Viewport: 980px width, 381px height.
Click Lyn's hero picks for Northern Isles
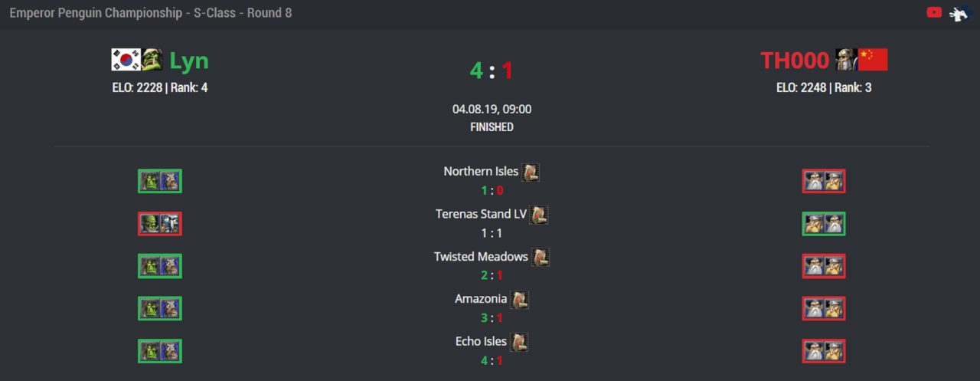coord(160,182)
